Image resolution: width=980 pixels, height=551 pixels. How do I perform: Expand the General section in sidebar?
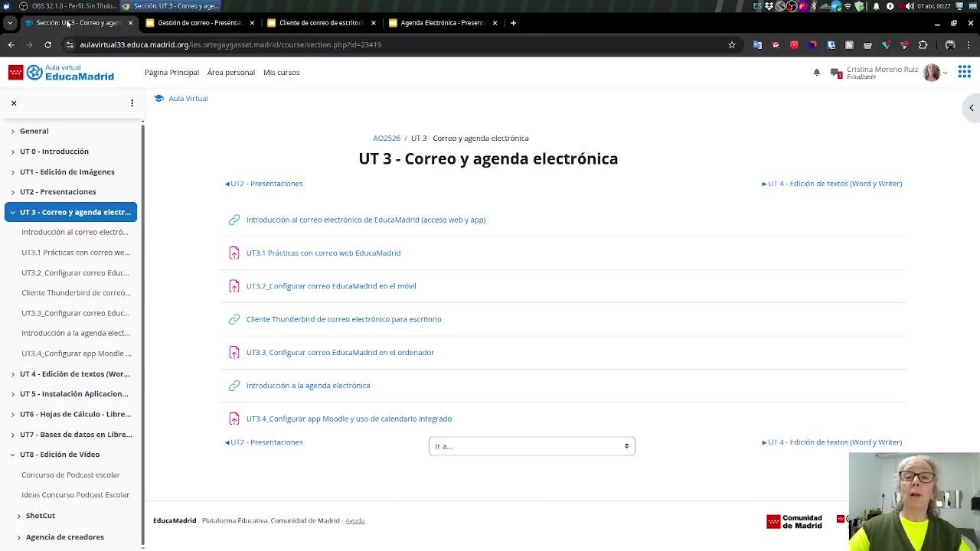click(12, 132)
